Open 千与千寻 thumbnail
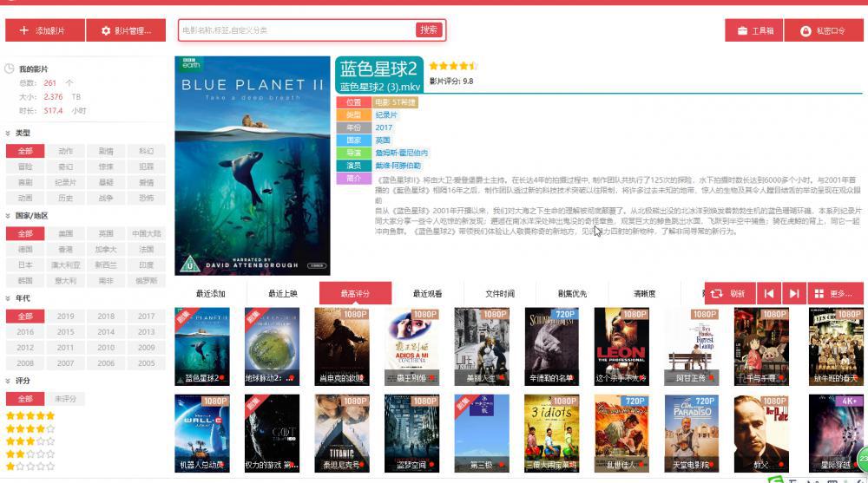Viewport: 868px width, 483px height. click(x=762, y=346)
